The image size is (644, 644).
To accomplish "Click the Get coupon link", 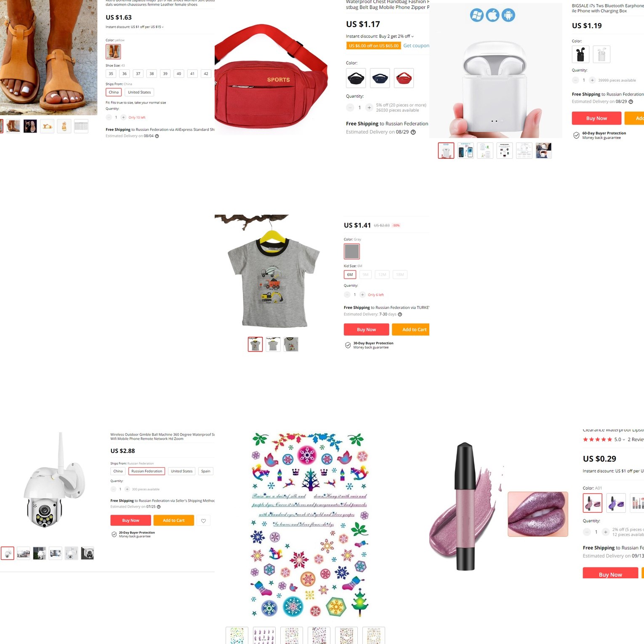I will click(x=416, y=45).
